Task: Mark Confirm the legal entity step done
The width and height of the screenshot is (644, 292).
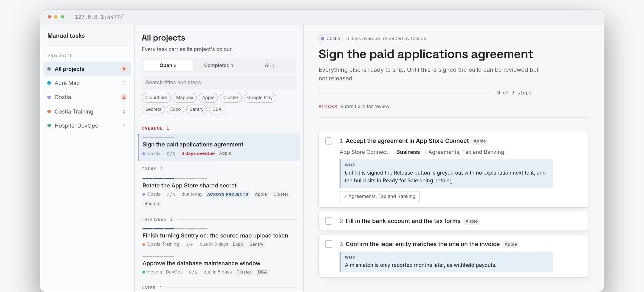Action: [329, 244]
